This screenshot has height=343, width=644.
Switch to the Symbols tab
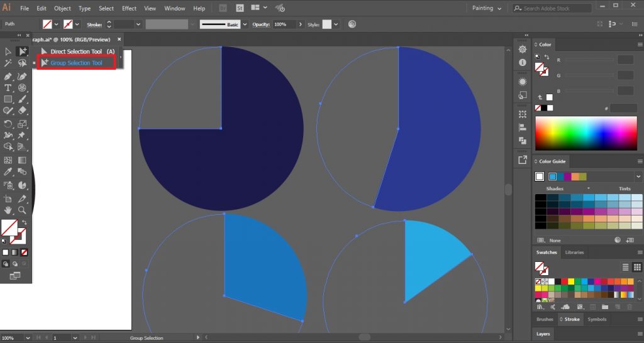[x=597, y=319]
